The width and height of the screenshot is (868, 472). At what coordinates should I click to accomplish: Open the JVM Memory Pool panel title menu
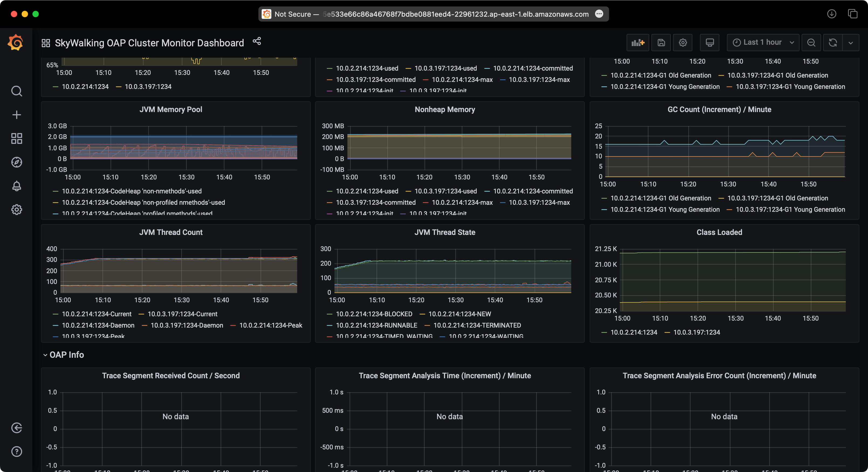pyautogui.click(x=170, y=109)
